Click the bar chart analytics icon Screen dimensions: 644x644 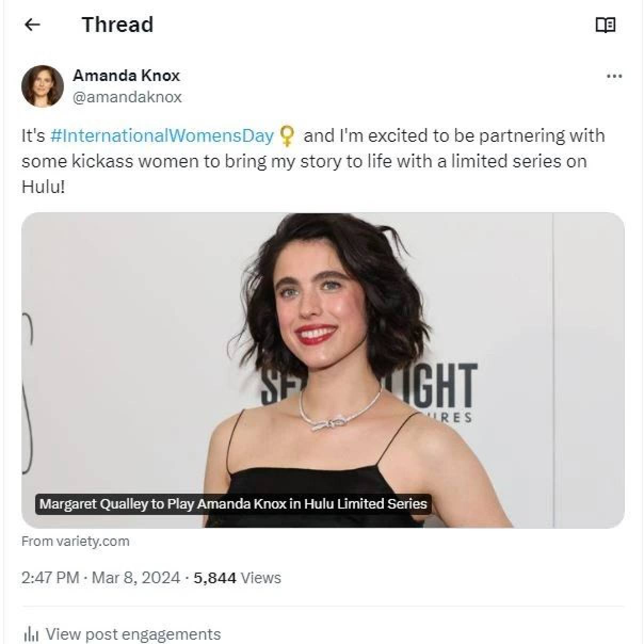31,634
